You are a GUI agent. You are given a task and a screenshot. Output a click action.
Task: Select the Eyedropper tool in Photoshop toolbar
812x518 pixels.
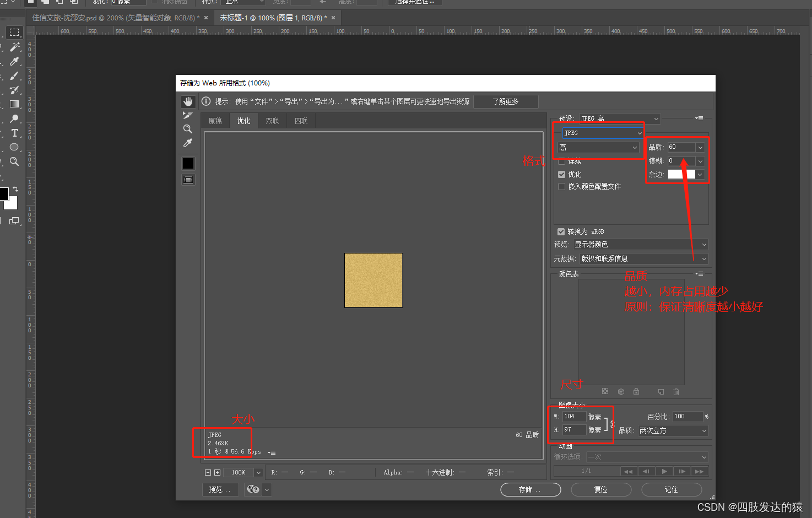coord(14,61)
